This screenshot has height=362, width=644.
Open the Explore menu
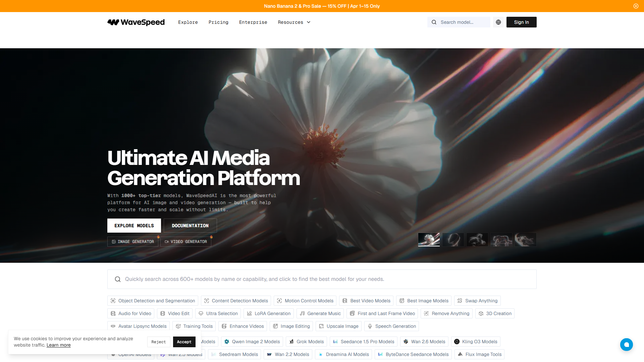pyautogui.click(x=188, y=22)
